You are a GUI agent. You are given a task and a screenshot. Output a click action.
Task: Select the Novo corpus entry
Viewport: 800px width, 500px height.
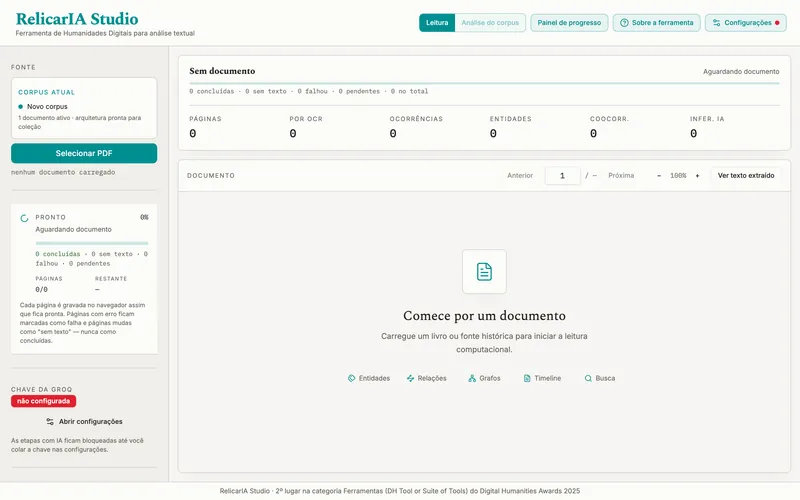point(47,107)
